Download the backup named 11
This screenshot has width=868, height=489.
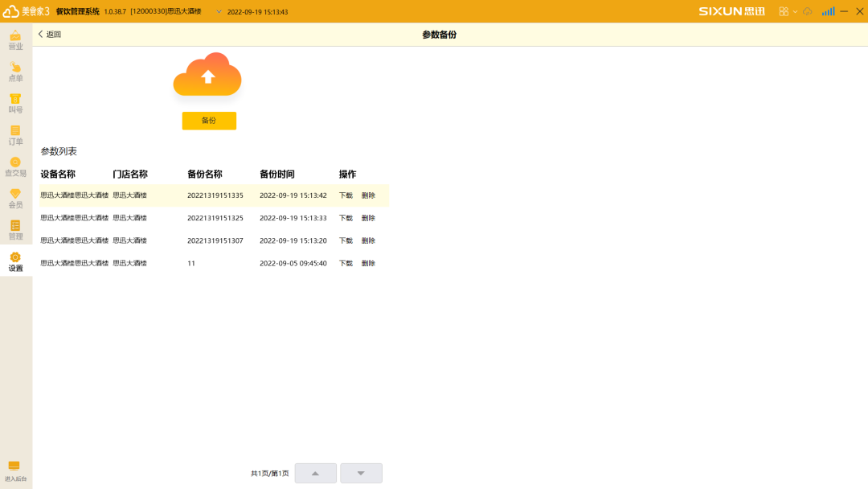coord(345,263)
